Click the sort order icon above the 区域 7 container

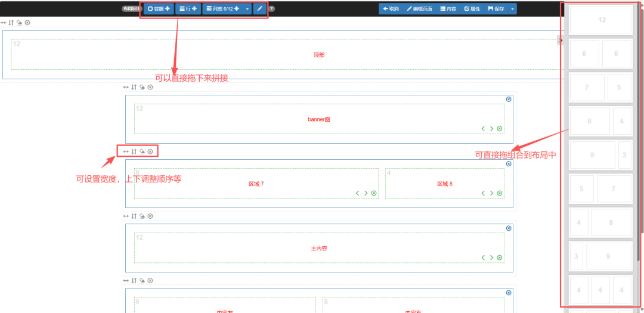(134, 151)
